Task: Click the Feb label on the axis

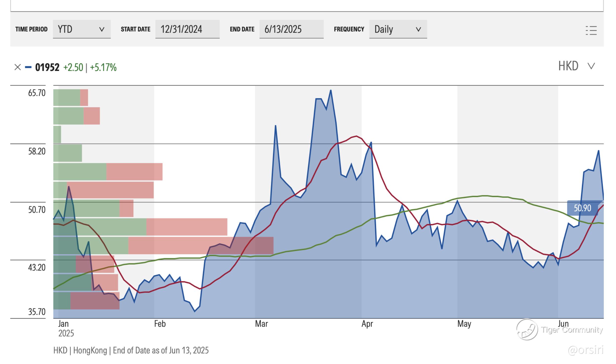Action: 160,324
